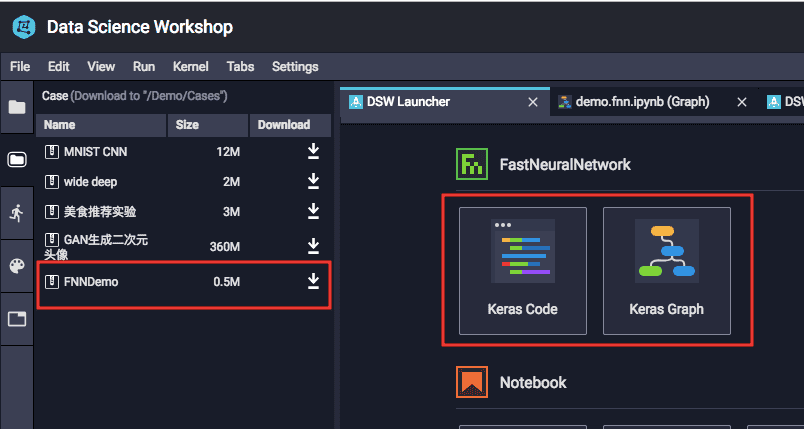Click the FastNeuralNetwork Fn logo icon
Screen dimensions: 804x429
[472, 164]
